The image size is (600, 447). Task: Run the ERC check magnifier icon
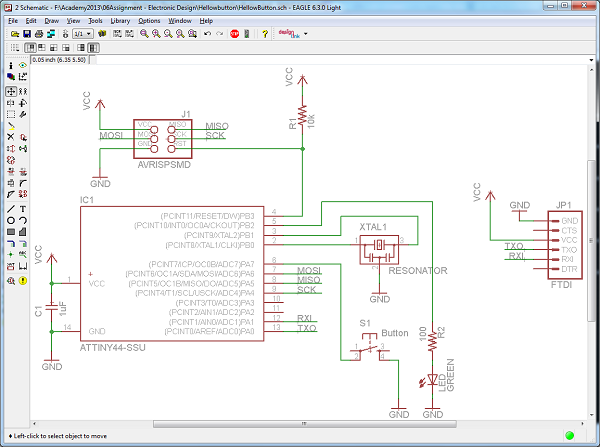point(11,281)
